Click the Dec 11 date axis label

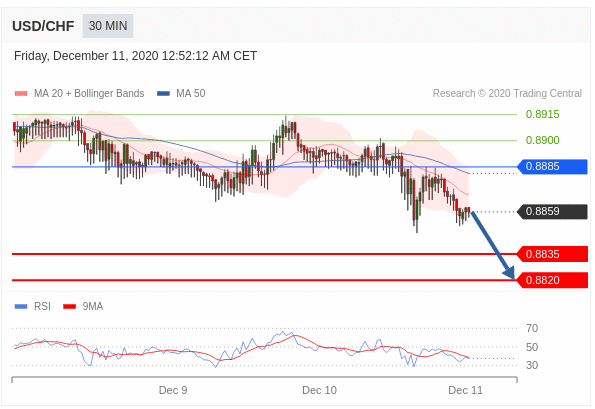465,390
